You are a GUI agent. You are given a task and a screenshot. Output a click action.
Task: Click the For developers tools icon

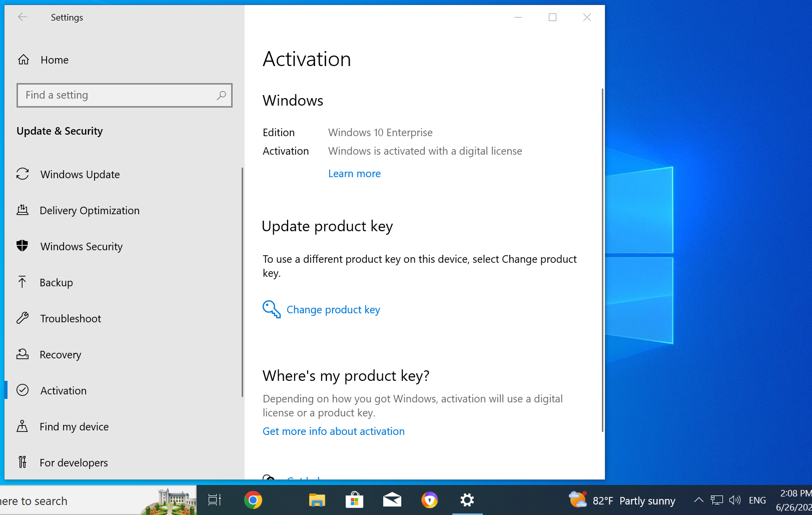point(23,462)
